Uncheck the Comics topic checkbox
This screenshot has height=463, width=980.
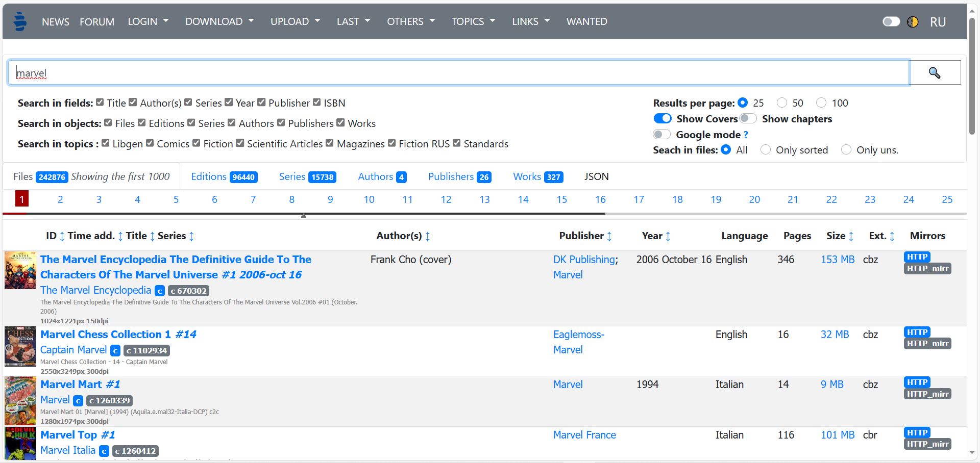[x=150, y=143]
